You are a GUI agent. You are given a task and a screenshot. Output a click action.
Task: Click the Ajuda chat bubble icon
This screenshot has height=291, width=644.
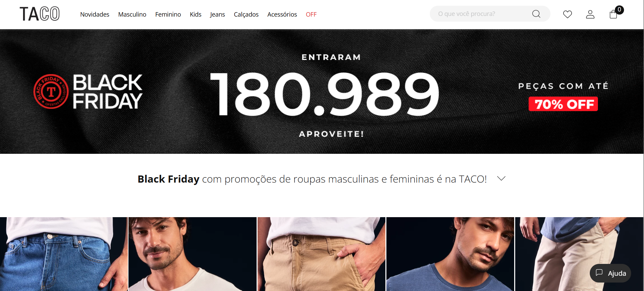[x=599, y=273]
